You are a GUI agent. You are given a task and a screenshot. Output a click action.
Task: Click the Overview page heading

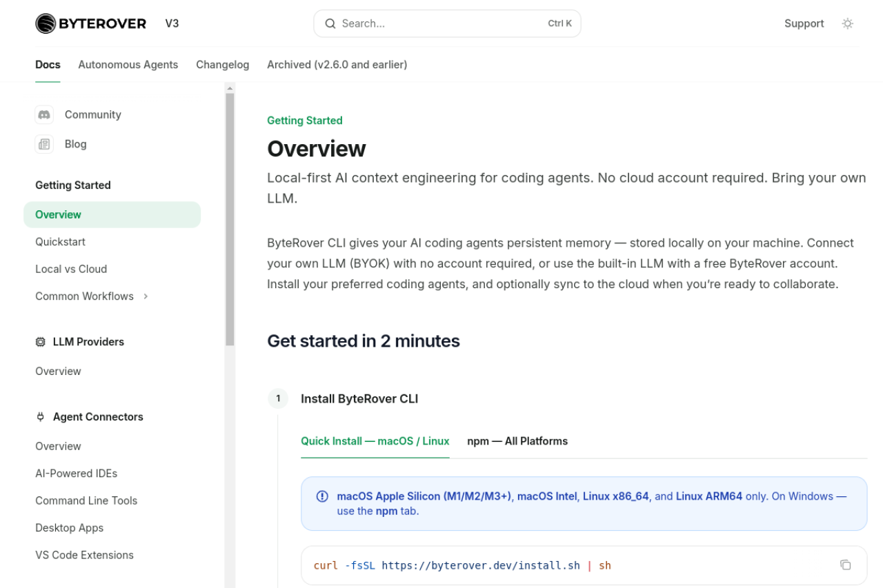point(317,149)
